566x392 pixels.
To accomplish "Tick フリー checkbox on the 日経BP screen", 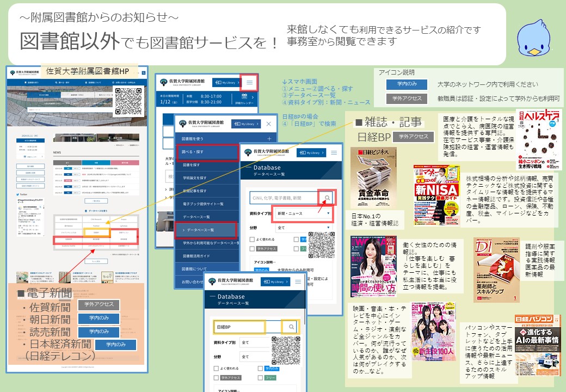I will pyautogui.click(x=260, y=377).
